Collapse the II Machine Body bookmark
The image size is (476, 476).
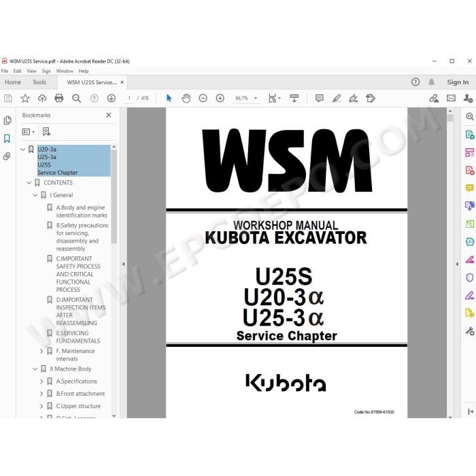tap(35, 369)
